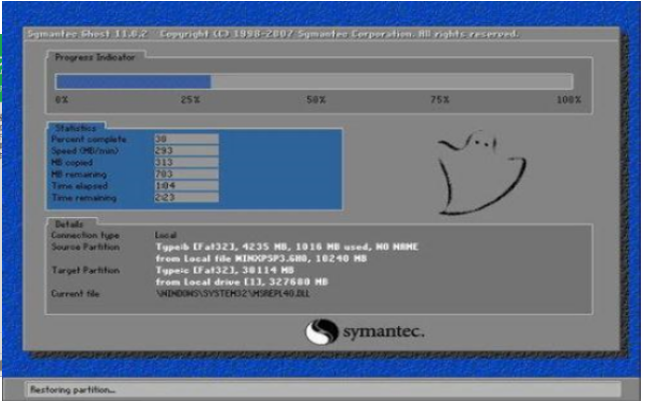652x401 pixels.
Task: Click the 50% marker under progress bar
Action: click(x=316, y=101)
